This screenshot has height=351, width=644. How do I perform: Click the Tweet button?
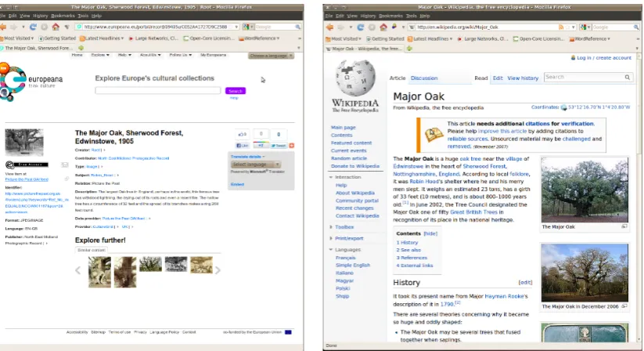pos(279,146)
